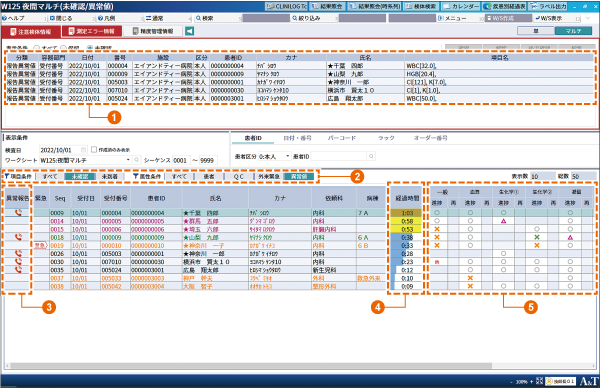Select the QC attribute filter
The image size is (600, 388).
tap(238, 176)
